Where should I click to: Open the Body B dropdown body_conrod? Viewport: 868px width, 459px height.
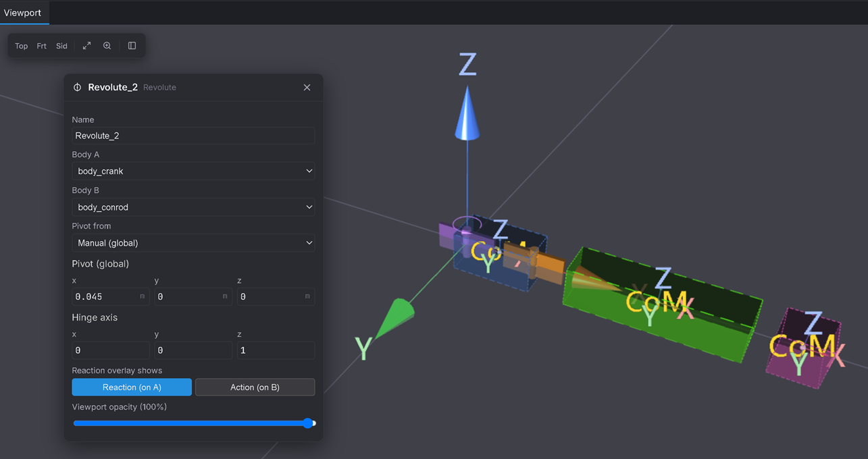[193, 207]
